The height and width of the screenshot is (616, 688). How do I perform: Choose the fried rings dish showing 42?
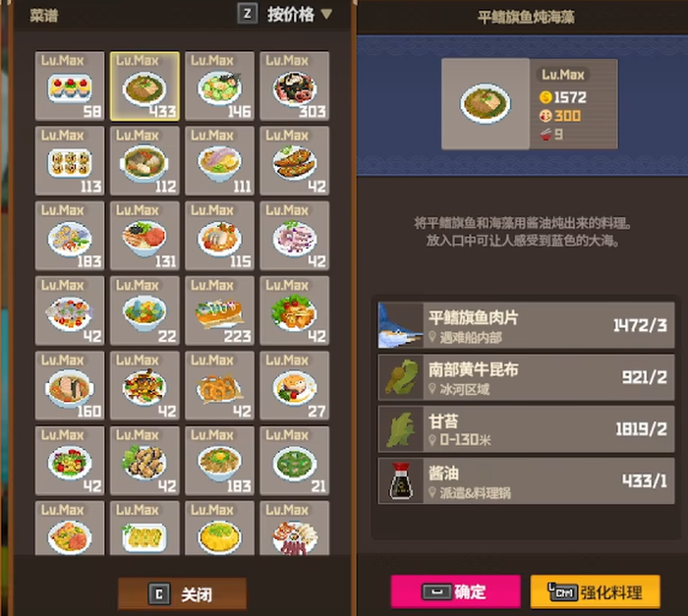coord(219,386)
